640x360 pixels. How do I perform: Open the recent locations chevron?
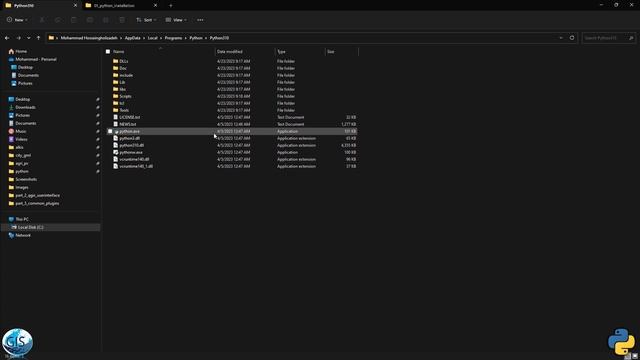coord(29,38)
